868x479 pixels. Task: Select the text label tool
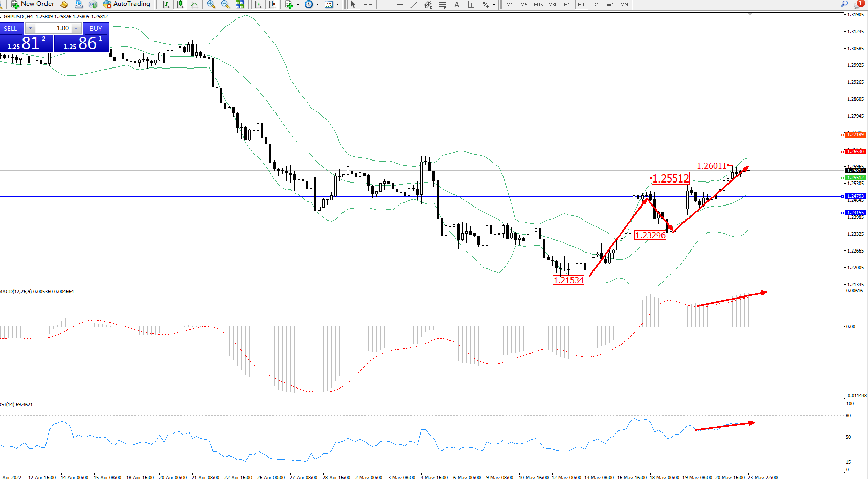(456, 4)
